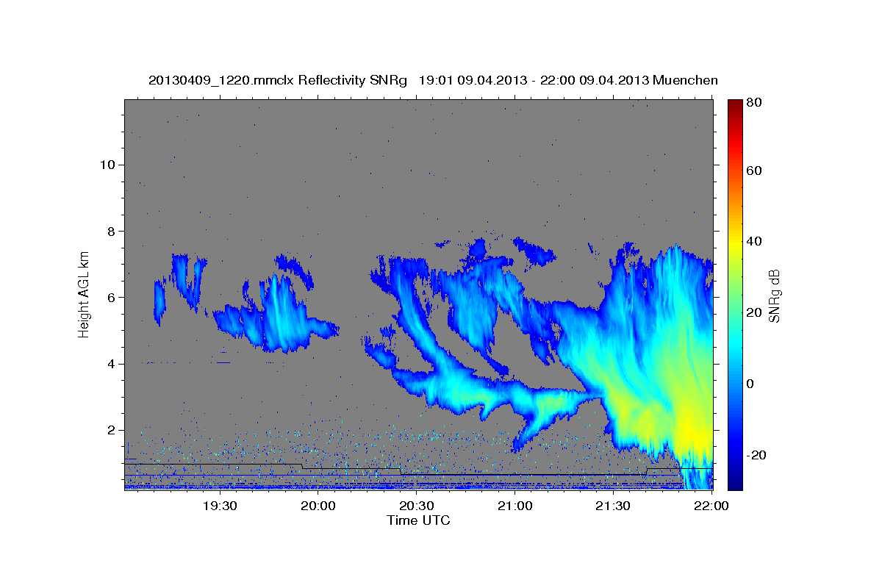Click the plot title text at top
Screen dimensions: 882x588
(x=433, y=80)
